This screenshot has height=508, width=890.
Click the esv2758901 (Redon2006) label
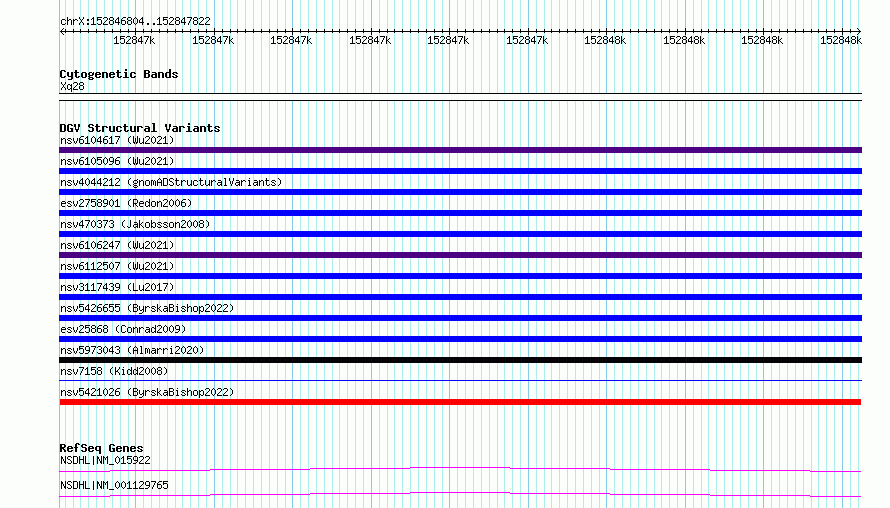point(126,203)
